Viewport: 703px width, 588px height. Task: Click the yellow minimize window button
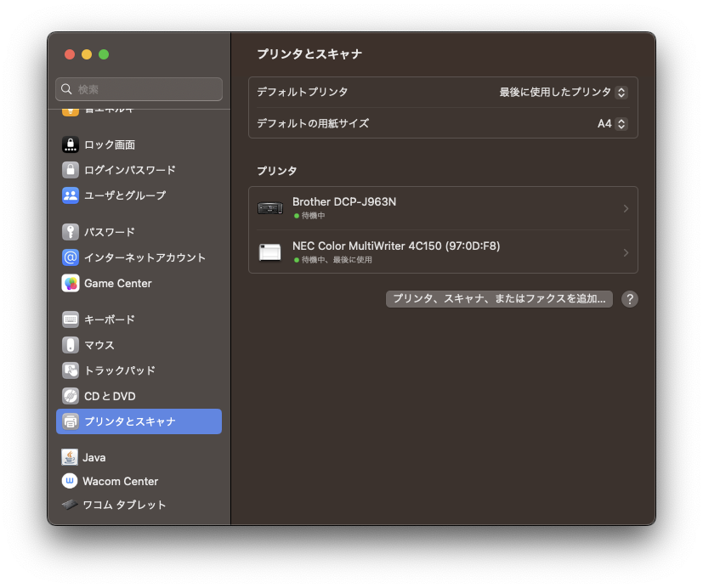pyautogui.click(x=87, y=54)
